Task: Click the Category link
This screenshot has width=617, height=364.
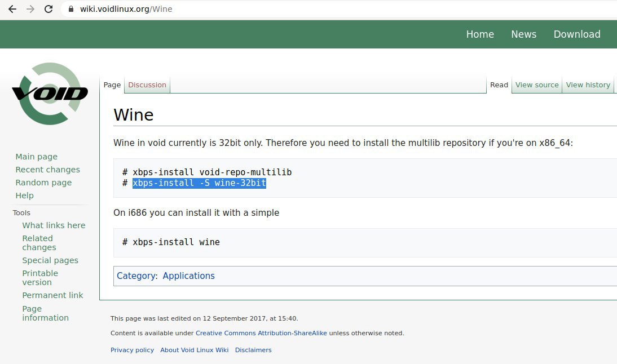Action: pyautogui.click(x=136, y=276)
